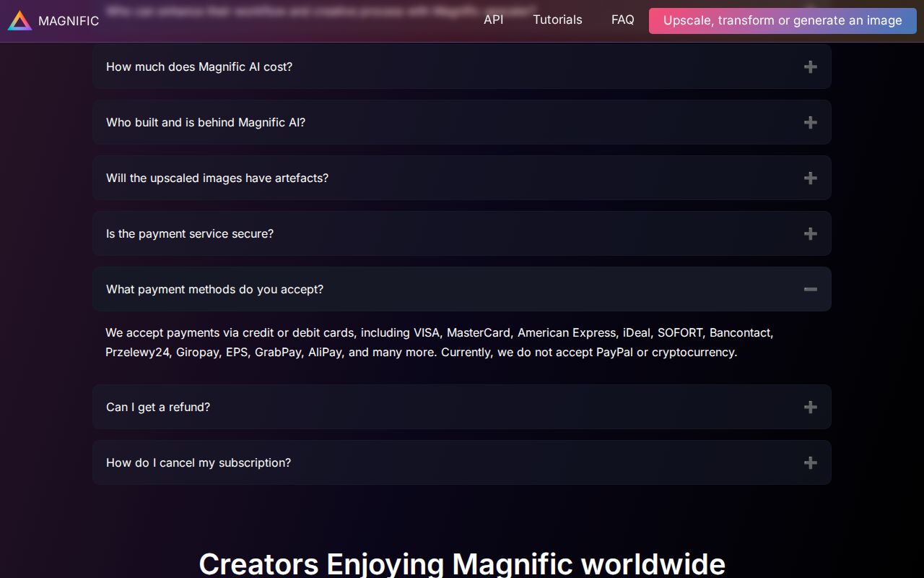Screen dimensions: 924x578
Task: Click "Upscale, transform or generate an image" button
Action: click(783, 21)
